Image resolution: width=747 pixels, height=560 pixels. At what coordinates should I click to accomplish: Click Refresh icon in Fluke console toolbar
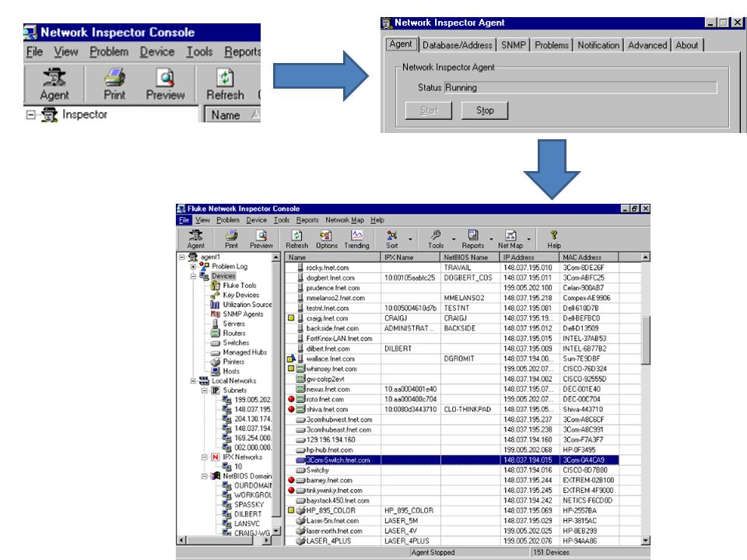coord(296,240)
